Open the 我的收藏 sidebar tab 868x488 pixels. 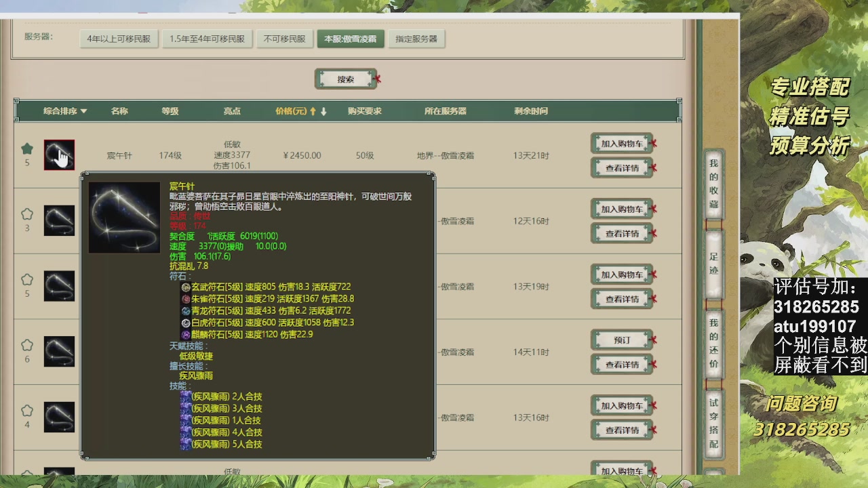pyautogui.click(x=713, y=184)
